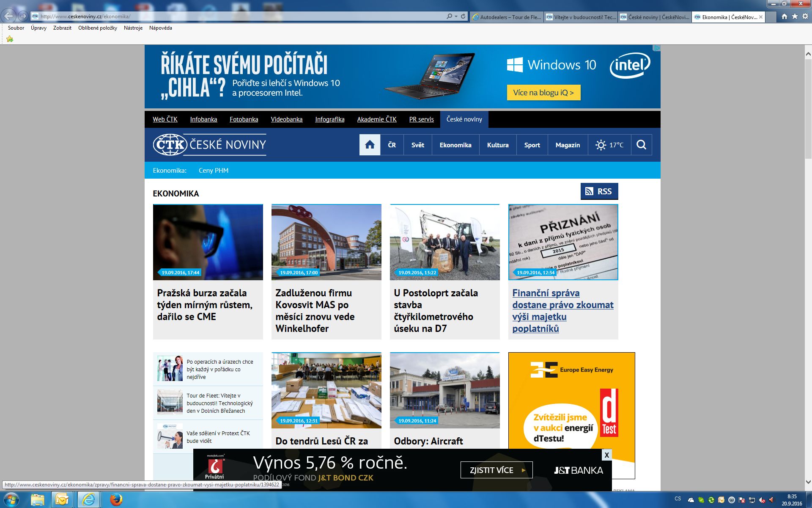812x508 pixels.
Task: Switch to the Autodealers – Tour de Fleet tab
Action: (x=507, y=17)
